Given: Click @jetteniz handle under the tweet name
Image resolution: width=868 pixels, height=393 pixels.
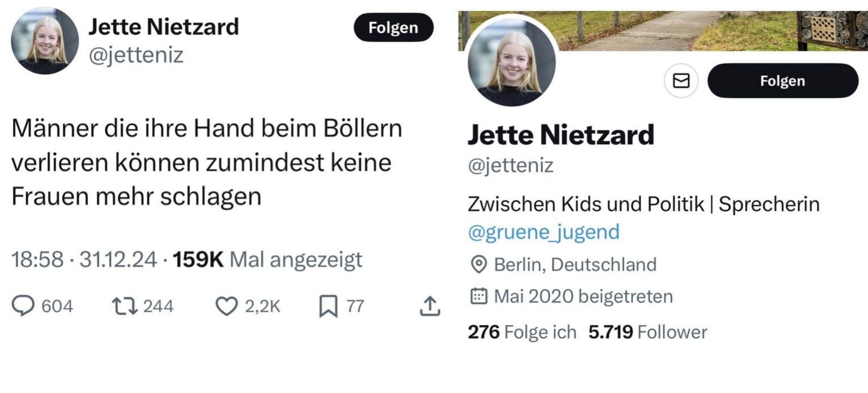Looking at the screenshot, I should (x=136, y=55).
